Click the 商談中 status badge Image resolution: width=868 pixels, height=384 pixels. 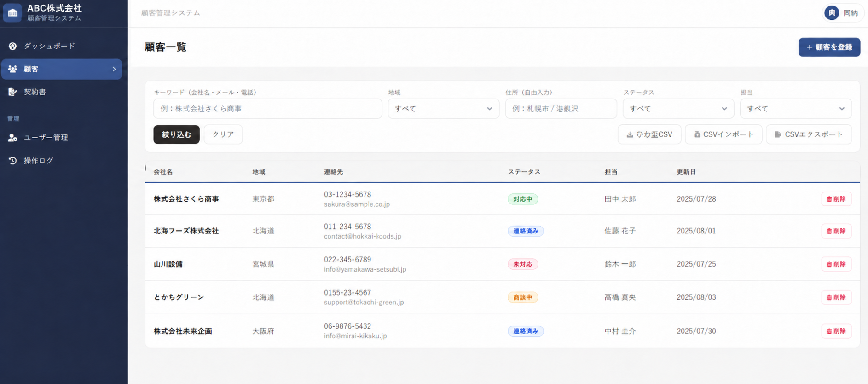[523, 297]
